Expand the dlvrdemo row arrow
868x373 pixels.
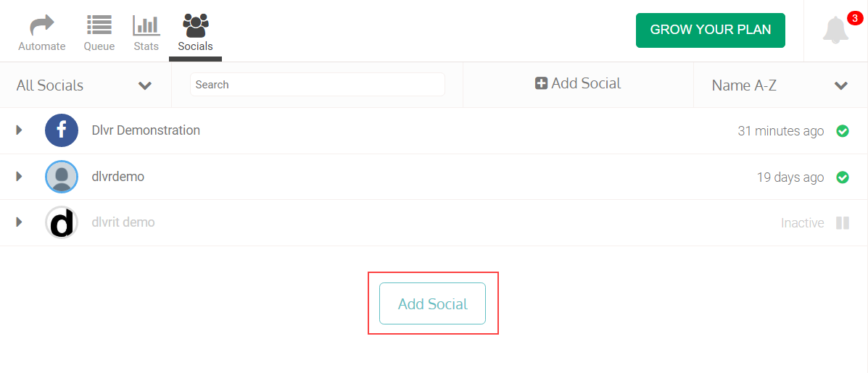(x=20, y=177)
